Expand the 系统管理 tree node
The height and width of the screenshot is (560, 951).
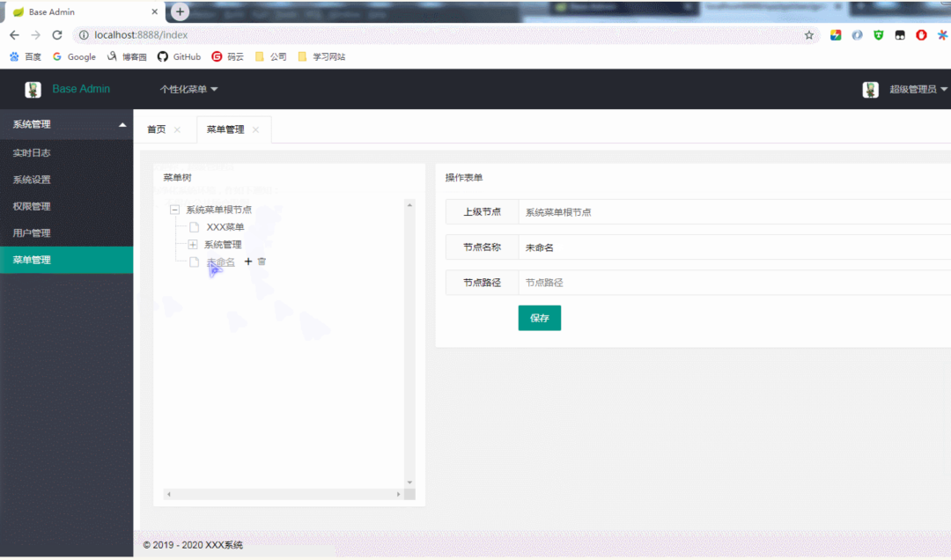[x=194, y=244]
